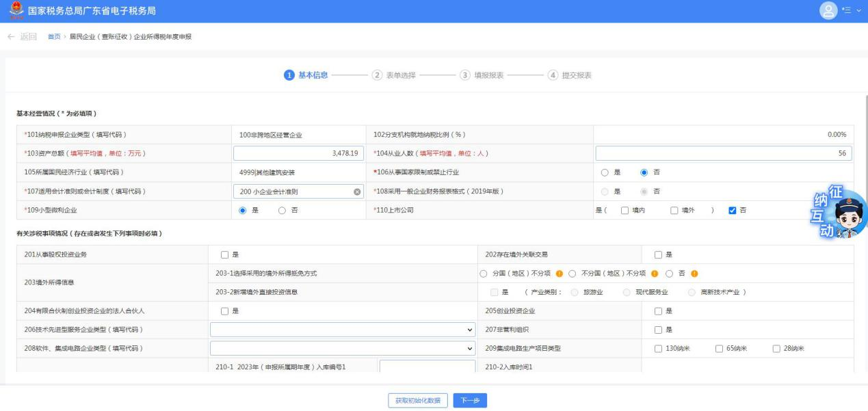Click the tax bureau emblem logo
Image resolution: width=868 pixels, height=411 pixels.
click(x=10, y=11)
